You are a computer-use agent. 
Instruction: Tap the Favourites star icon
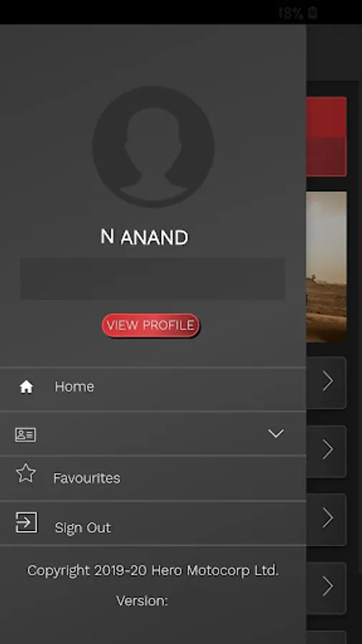click(x=26, y=473)
